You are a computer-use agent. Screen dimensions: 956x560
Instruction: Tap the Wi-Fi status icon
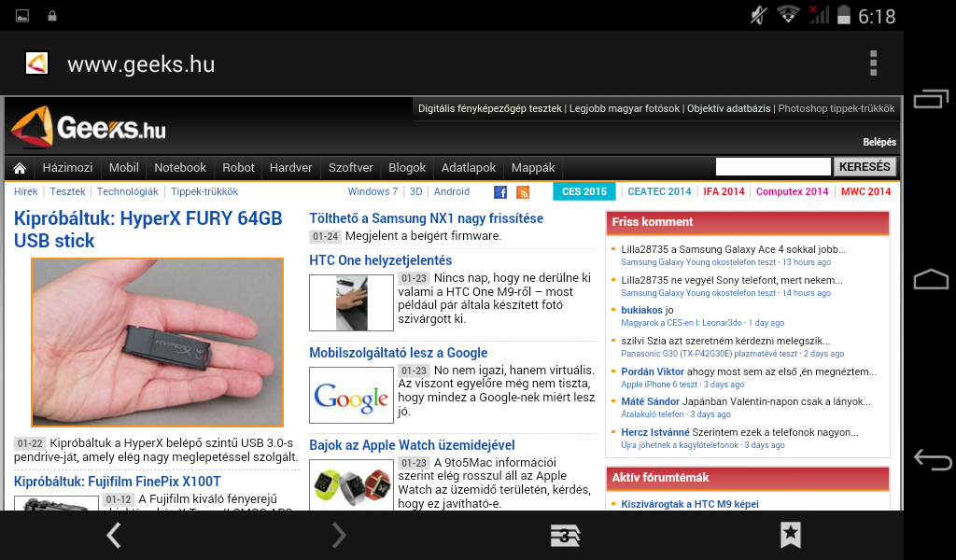(x=788, y=15)
